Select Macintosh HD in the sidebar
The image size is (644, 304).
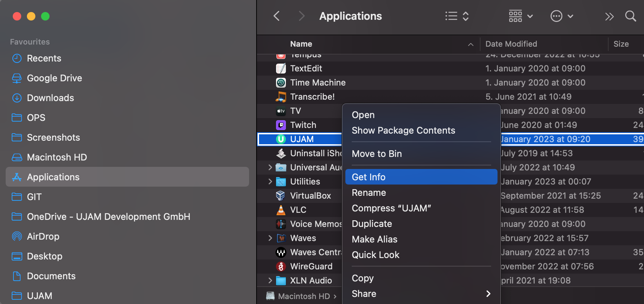pos(127,157)
